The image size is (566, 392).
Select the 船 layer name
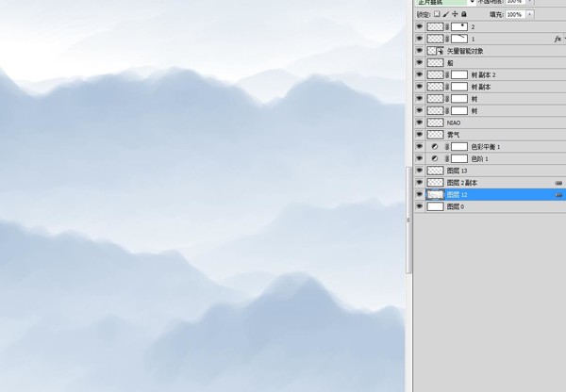[x=450, y=63]
